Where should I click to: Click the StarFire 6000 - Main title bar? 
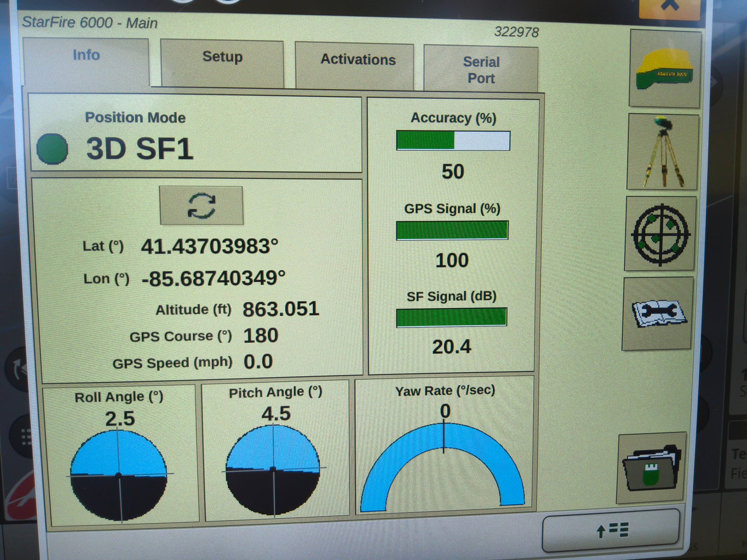(x=89, y=23)
